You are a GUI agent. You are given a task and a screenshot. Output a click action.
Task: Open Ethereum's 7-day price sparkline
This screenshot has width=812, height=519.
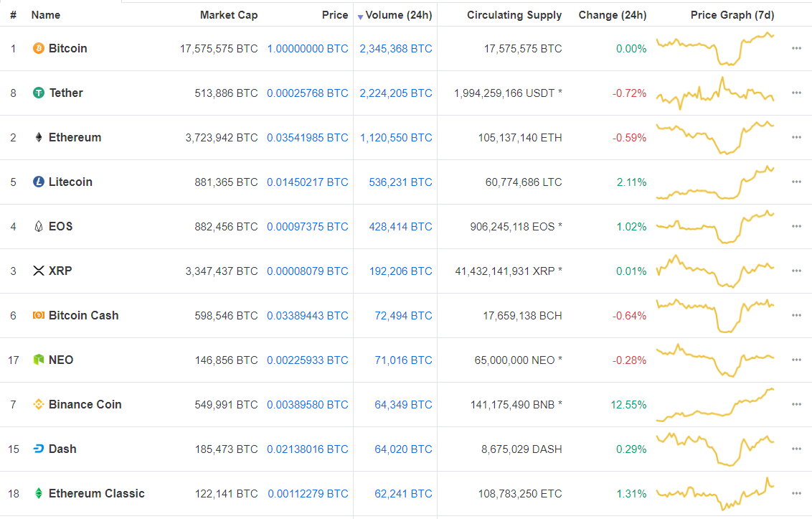[715, 137]
